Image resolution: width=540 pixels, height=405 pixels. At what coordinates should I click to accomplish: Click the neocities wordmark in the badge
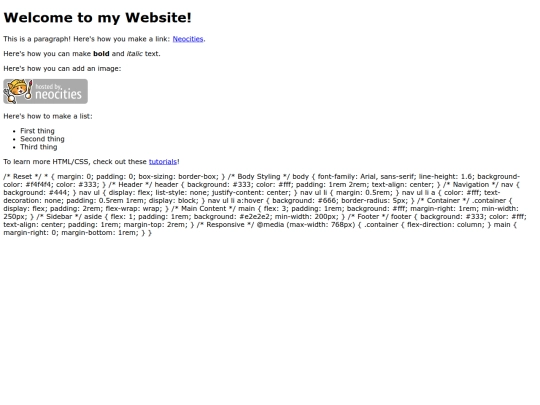pos(59,94)
